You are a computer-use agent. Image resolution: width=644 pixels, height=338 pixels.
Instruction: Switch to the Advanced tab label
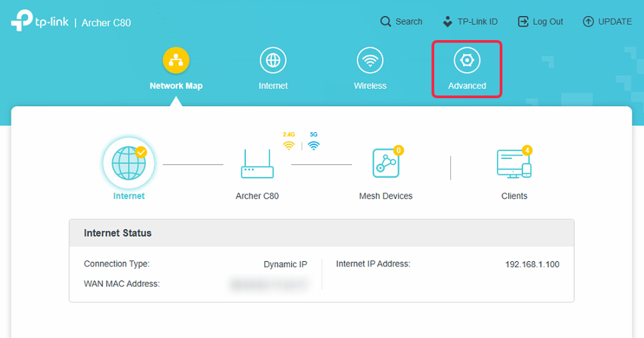tap(467, 86)
